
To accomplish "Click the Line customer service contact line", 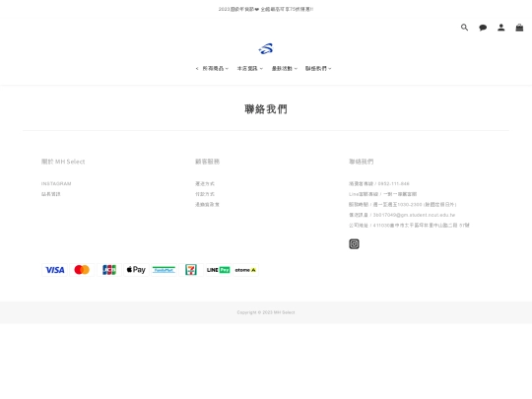I will [382, 194].
